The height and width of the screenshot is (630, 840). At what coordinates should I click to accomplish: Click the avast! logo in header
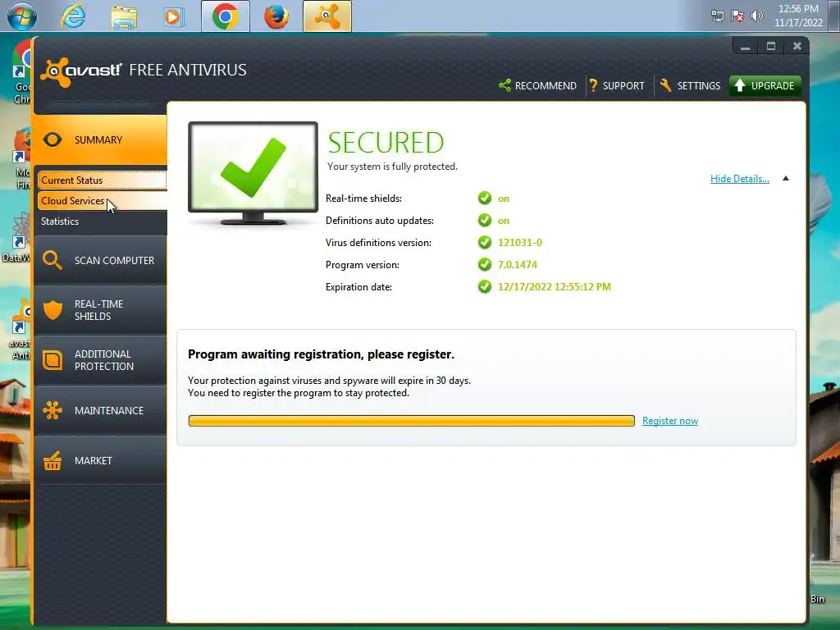click(x=81, y=71)
